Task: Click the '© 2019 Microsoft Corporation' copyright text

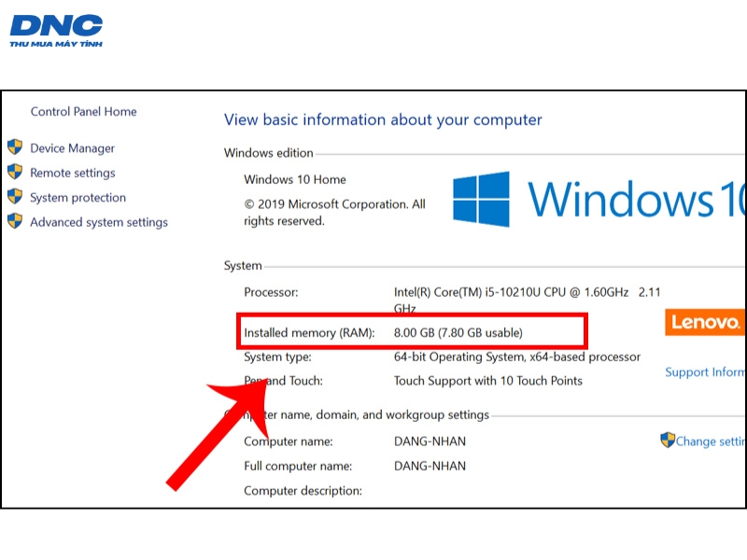Action: coord(334,213)
